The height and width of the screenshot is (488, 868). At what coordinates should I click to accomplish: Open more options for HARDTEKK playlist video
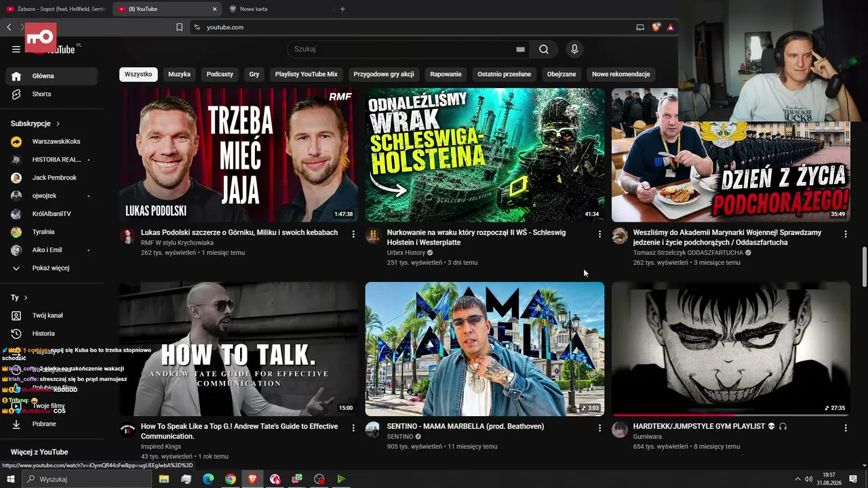tap(846, 428)
